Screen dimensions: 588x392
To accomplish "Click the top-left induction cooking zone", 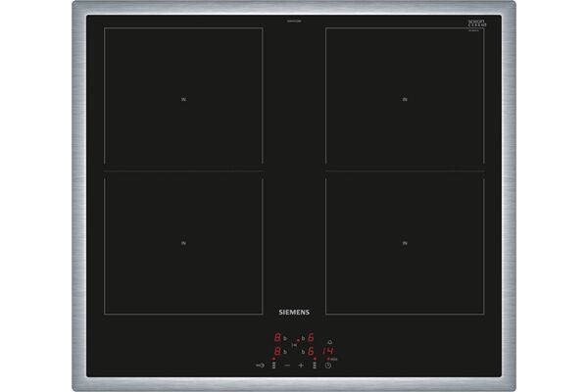I will (x=183, y=96).
